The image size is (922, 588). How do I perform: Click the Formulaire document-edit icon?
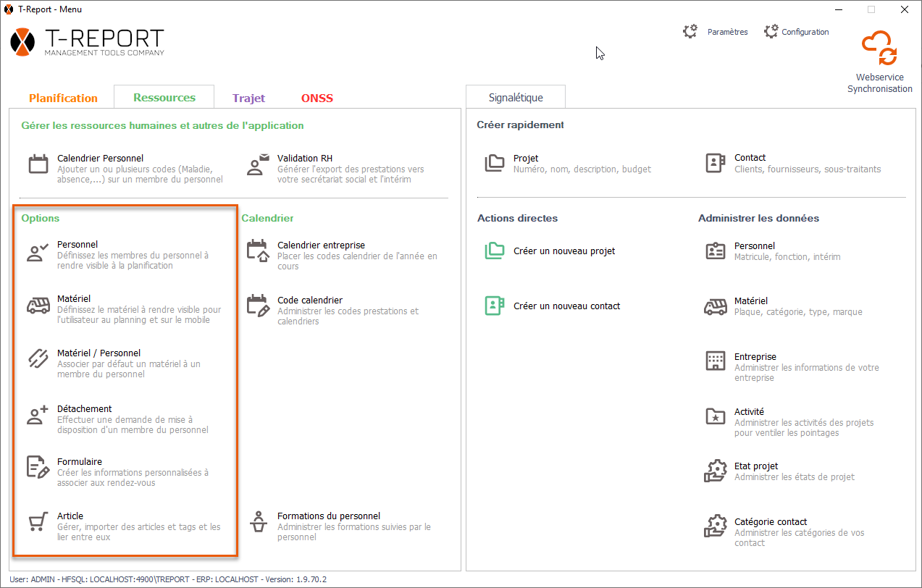[38, 467]
